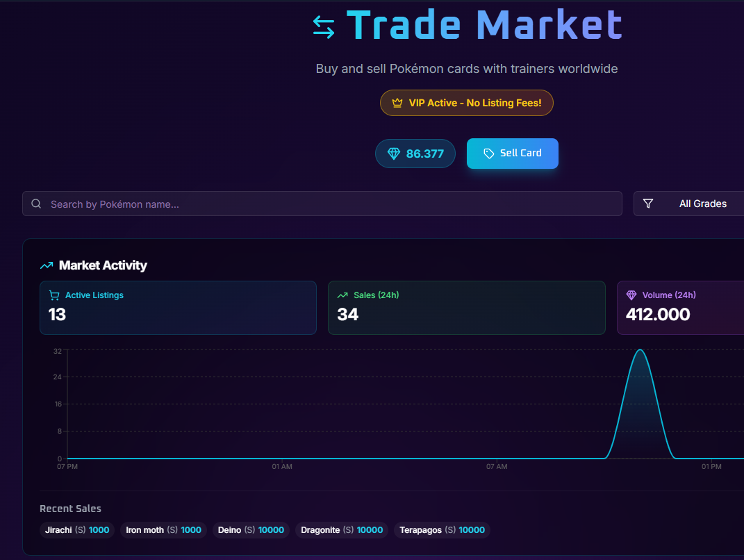Viewport: 744px width, 560px height.
Task: Click the Market Activity title
Action: tap(103, 265)
